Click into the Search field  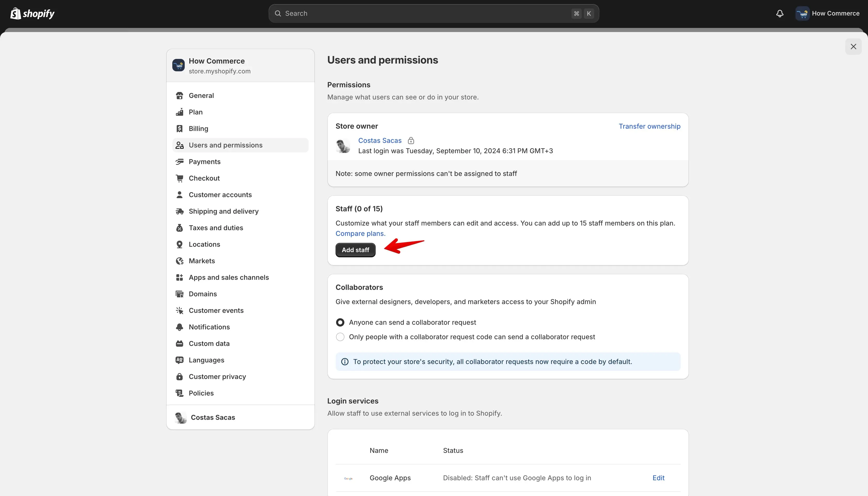(x=434, y=14)
